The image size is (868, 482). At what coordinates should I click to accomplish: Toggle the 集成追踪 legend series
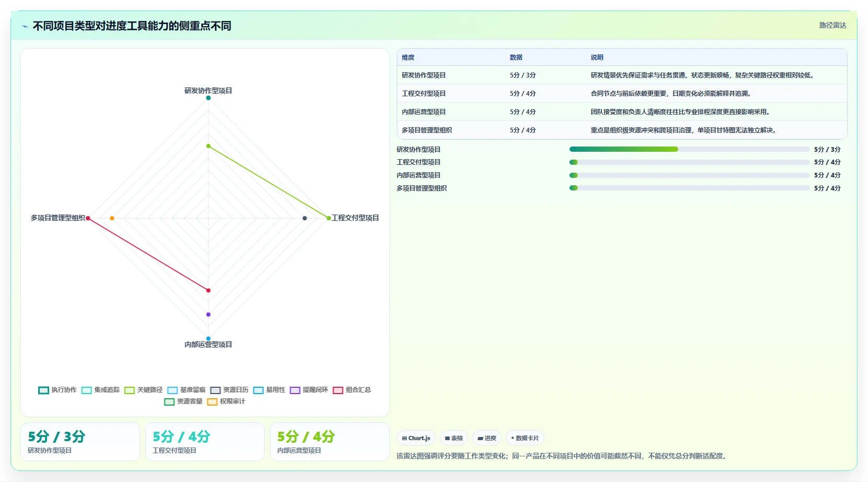pos(100,390)
